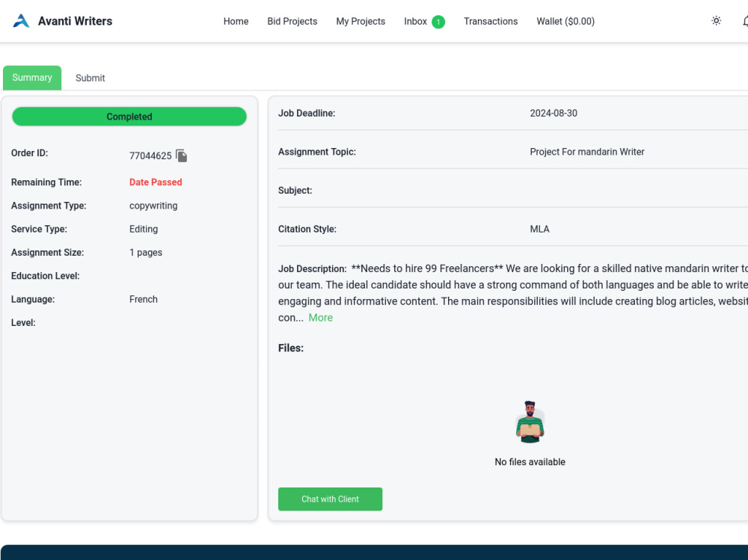Click the deadline date 2024-08-30
748x560 pixels.
pos(554,113)
